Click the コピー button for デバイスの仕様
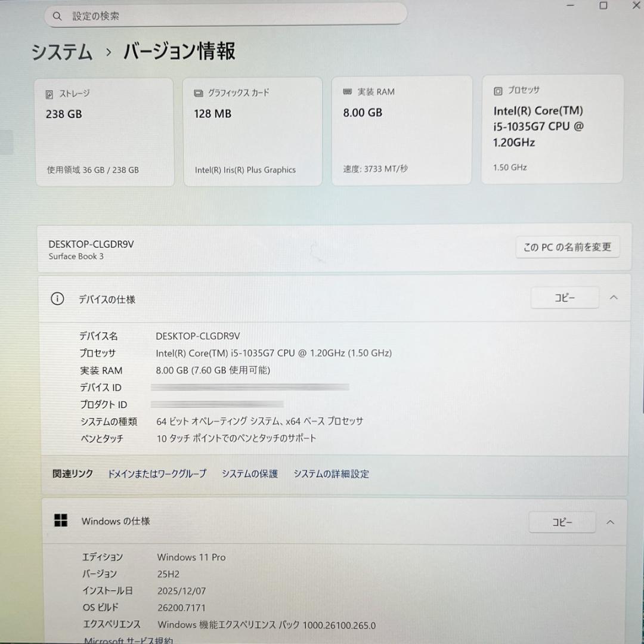 coord(564,297)
